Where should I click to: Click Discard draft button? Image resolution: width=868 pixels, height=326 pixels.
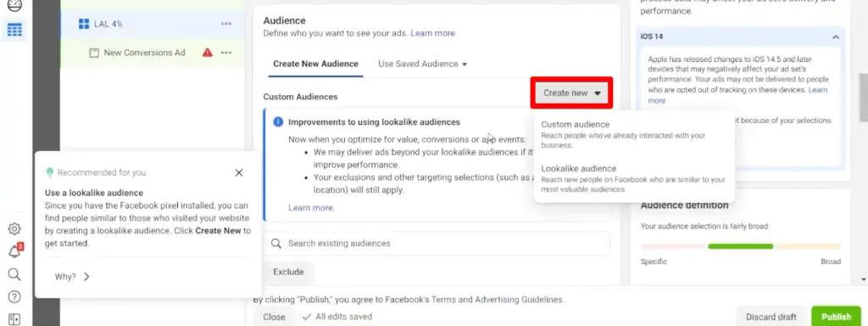[771, 318]
